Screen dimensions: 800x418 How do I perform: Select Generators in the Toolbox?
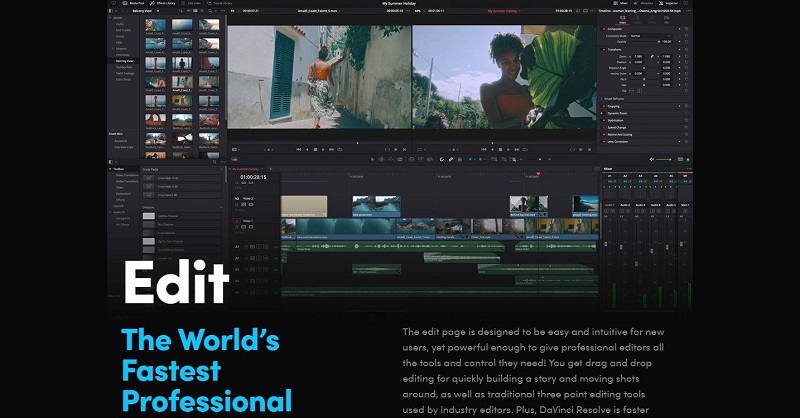point(123,193)
